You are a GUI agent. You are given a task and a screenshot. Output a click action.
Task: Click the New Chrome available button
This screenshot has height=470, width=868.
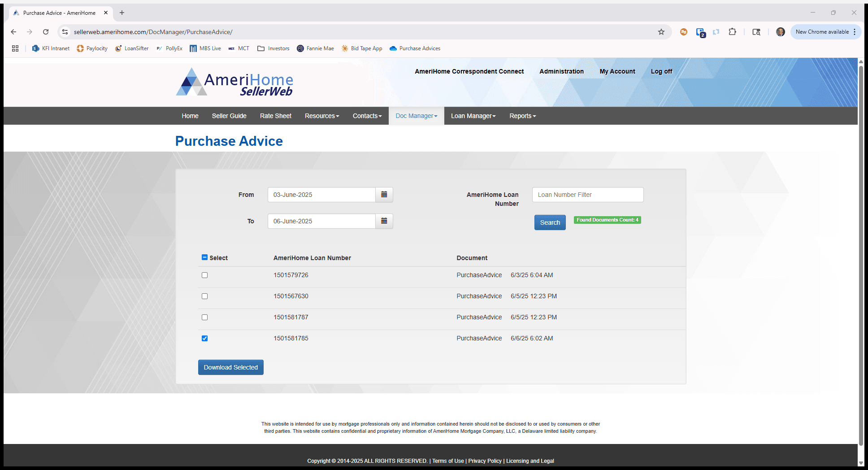pos(826,32)
